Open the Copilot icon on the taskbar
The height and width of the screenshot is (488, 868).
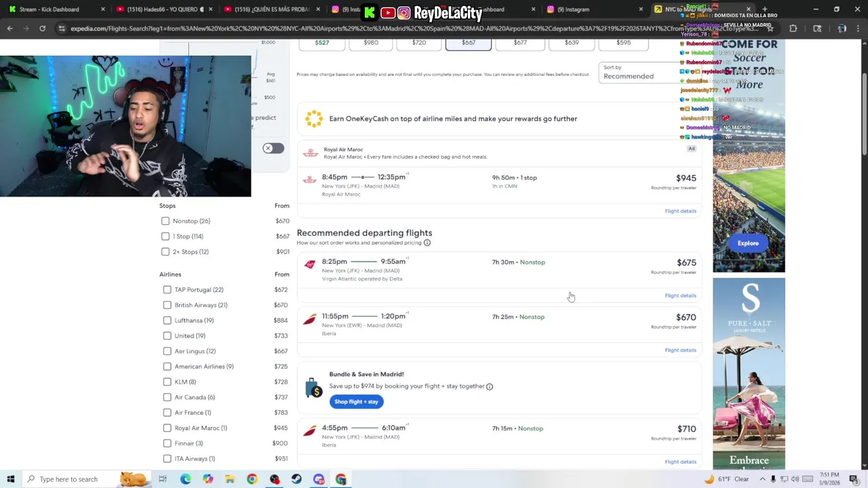[x=208, y=479]
